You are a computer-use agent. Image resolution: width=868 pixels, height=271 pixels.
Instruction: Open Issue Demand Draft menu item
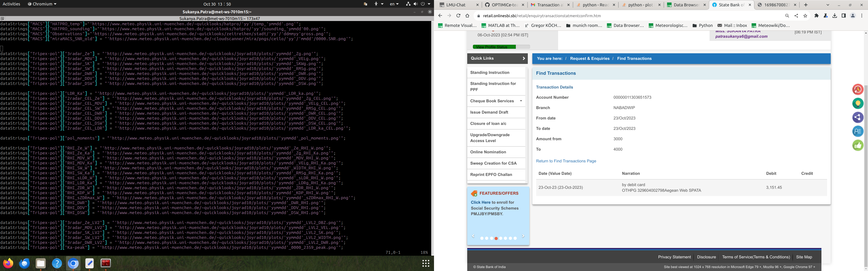tap(489, 112)
